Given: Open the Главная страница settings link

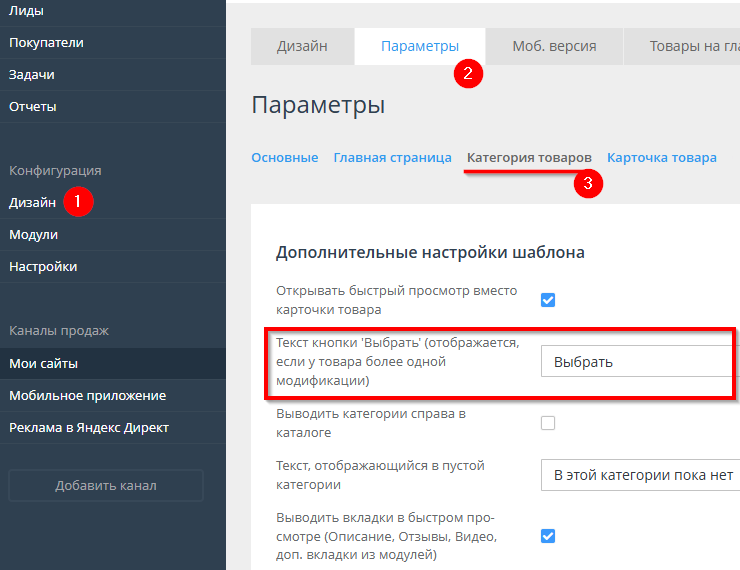Looking at the screenshot, I should (392, 157).
